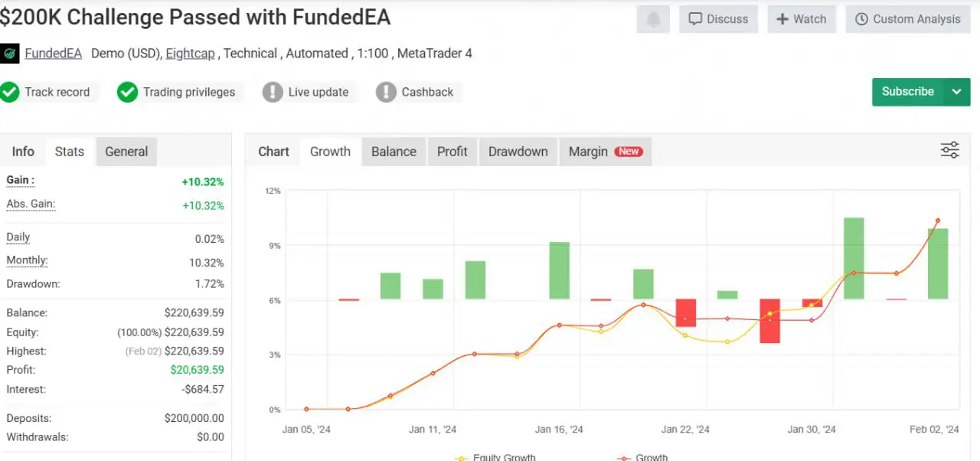Switch to the Balance chart view
Screen dimensions: 980x461
click(x=394, y=151)
